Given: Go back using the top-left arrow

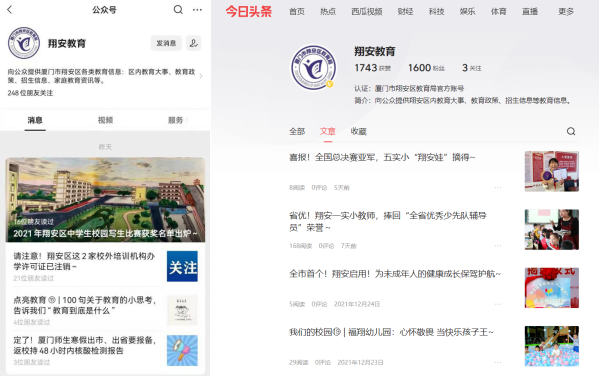Looking at the screenshot, I should pyautogui.click(x=10, y=10).
